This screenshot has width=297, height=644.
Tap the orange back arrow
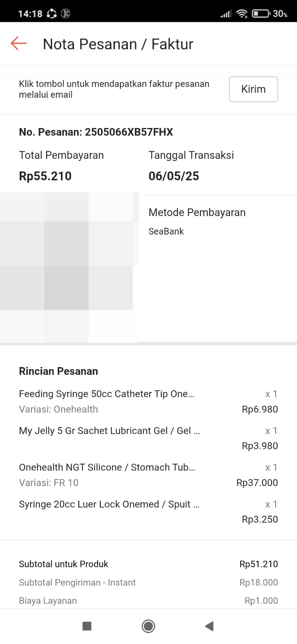(19, 43)
